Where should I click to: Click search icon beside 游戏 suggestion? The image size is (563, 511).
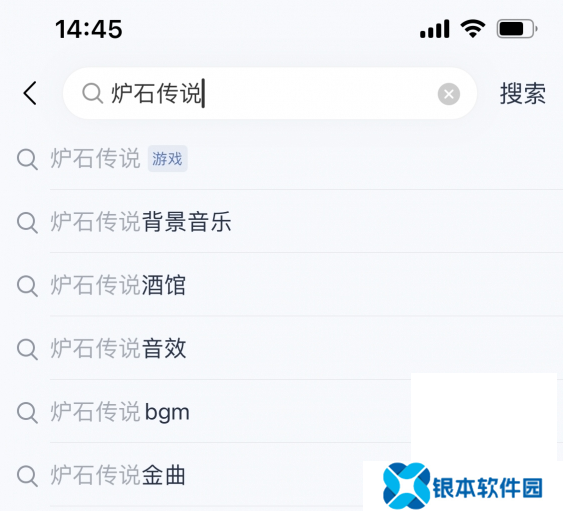coord(27,159)
